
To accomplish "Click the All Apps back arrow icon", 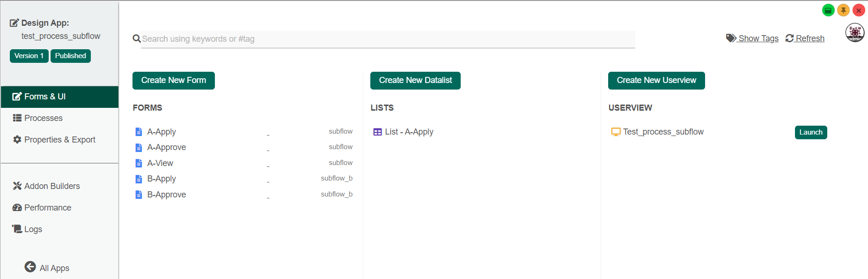I will coord(30,267).
